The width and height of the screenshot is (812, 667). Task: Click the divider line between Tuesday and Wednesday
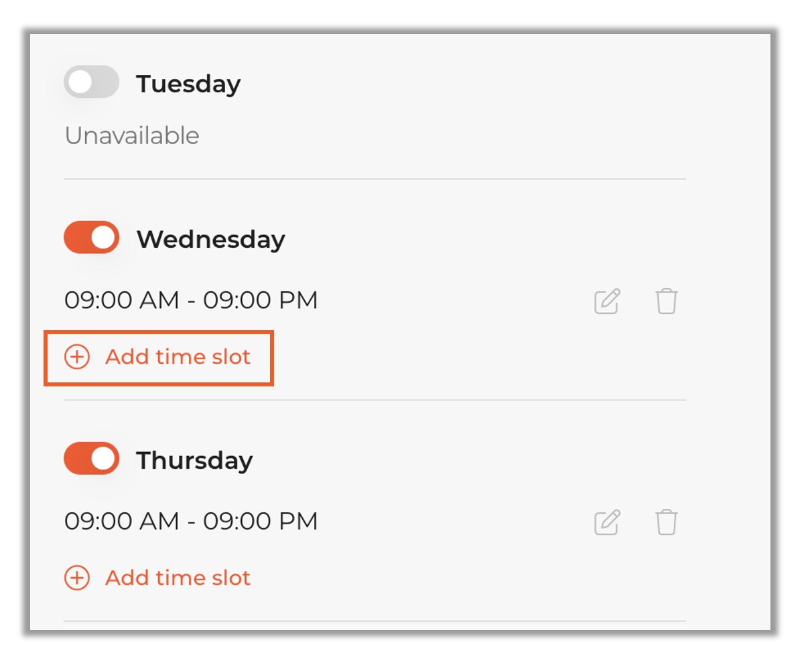375,179
